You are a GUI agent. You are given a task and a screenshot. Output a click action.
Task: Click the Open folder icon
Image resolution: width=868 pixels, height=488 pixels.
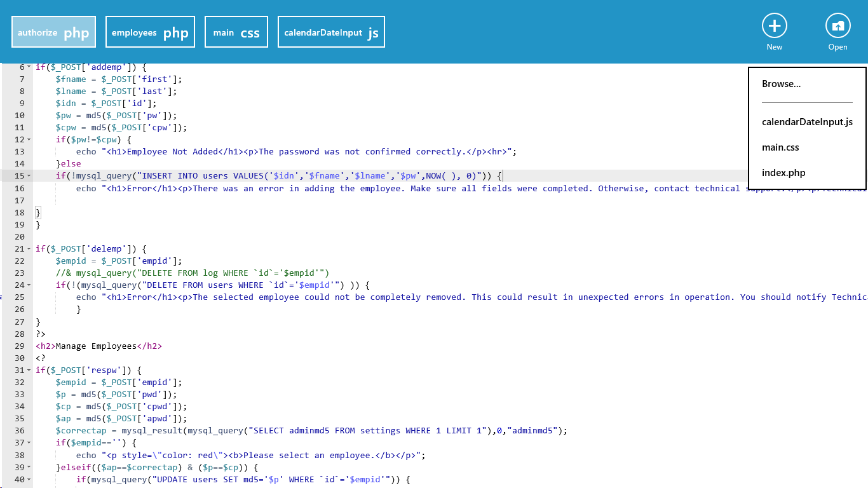click(x=837, y=26)
